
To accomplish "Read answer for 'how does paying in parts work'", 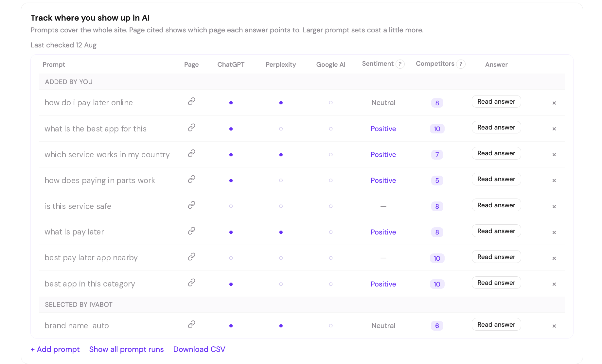I will (x=496, y=179).
